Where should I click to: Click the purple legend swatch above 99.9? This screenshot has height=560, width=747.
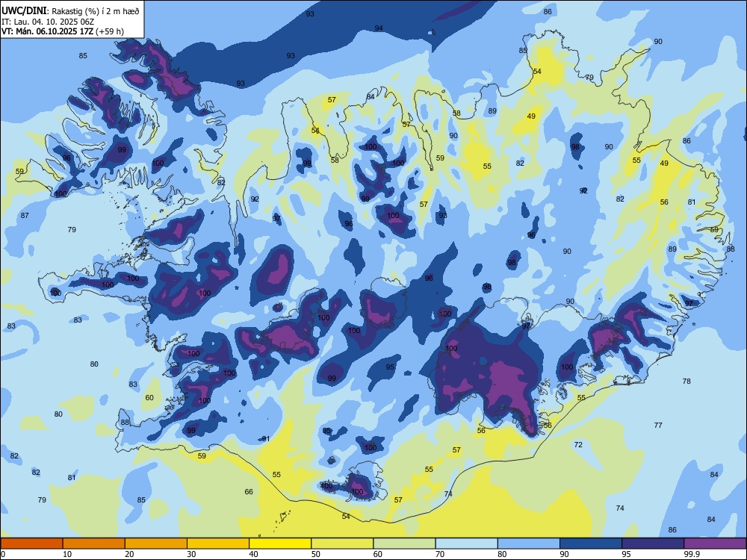pyautogui.click(x=715, y=544)
